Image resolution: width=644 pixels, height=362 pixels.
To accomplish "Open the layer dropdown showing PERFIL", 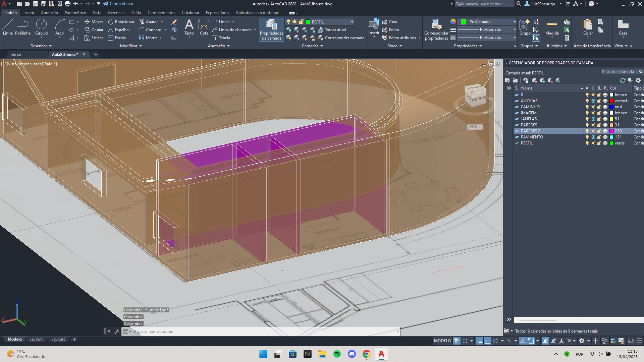I will (352, 22).
